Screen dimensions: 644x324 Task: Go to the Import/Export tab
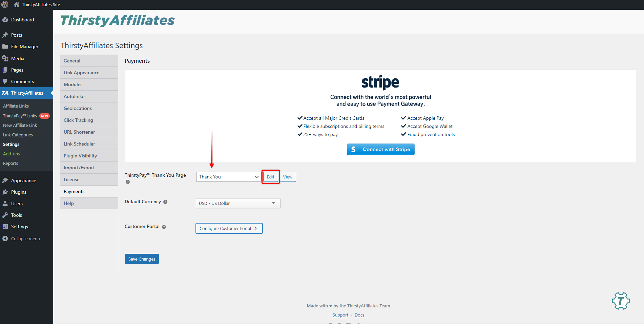[89, 168]
